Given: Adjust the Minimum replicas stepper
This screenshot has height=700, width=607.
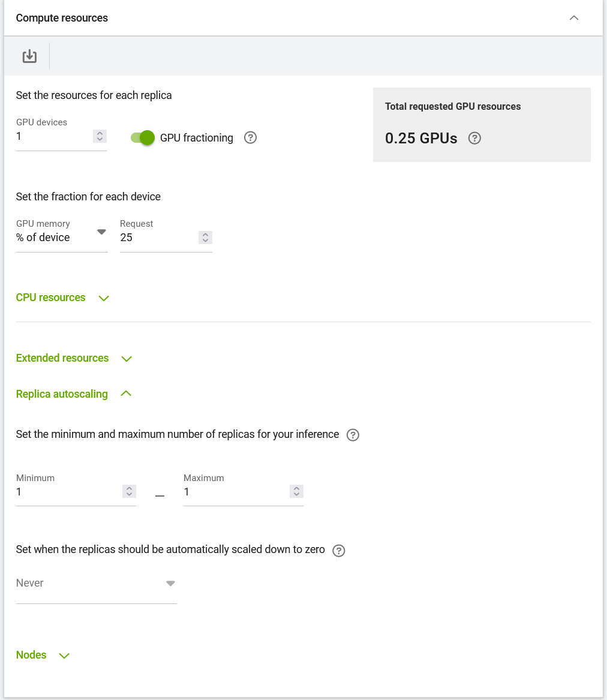Looking at the screenshot, I should coord(129,491).
